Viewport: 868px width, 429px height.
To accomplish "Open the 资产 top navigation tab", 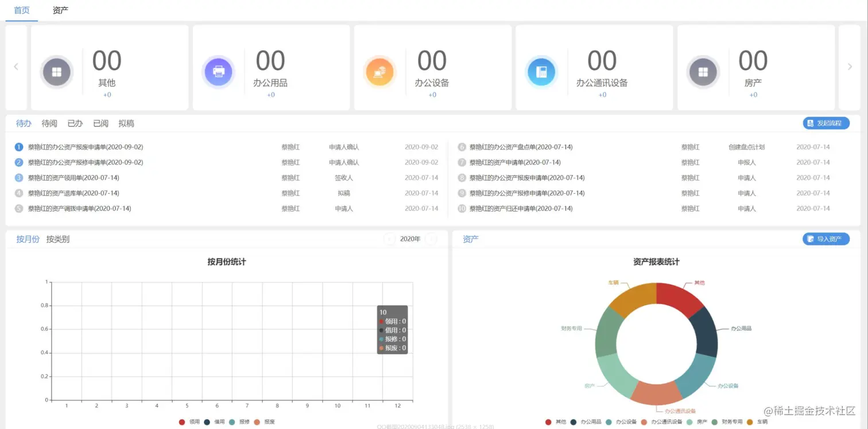I will tap(60, 10).
